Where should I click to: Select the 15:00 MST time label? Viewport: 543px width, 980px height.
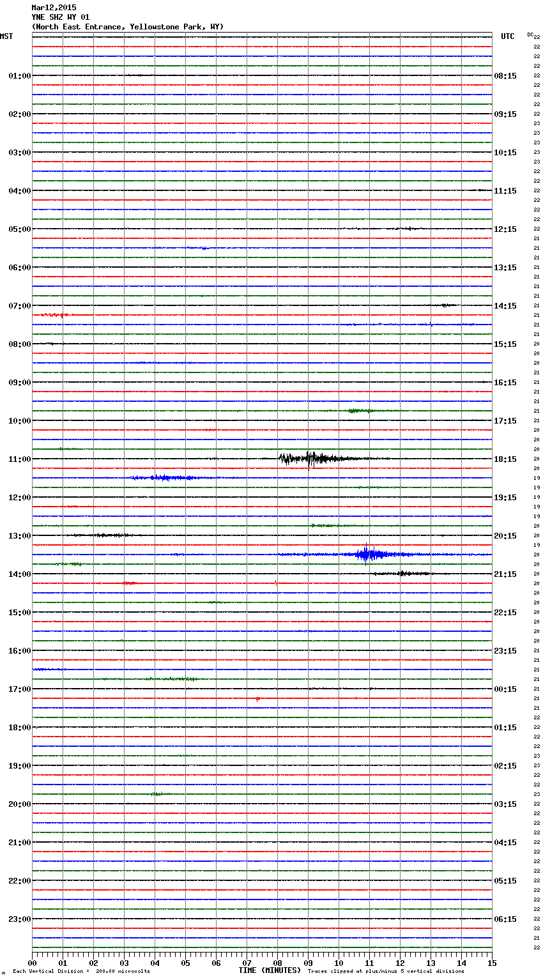coord(19,613)
